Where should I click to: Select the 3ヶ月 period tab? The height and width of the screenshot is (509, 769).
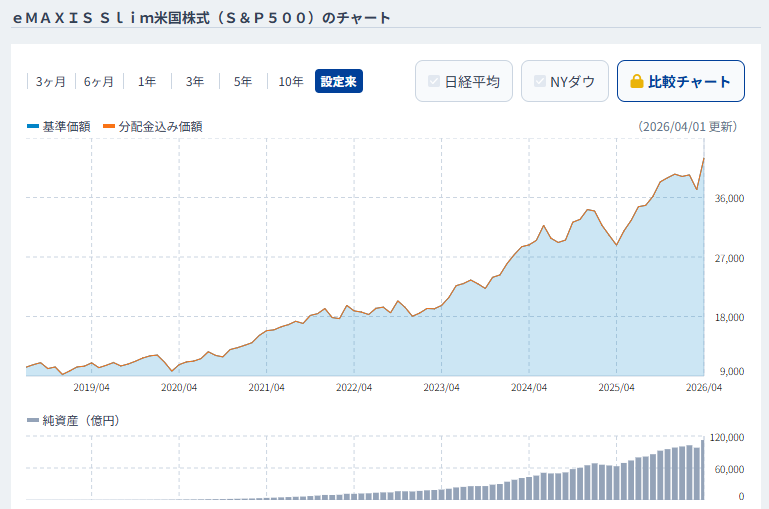tap(51, 81)
